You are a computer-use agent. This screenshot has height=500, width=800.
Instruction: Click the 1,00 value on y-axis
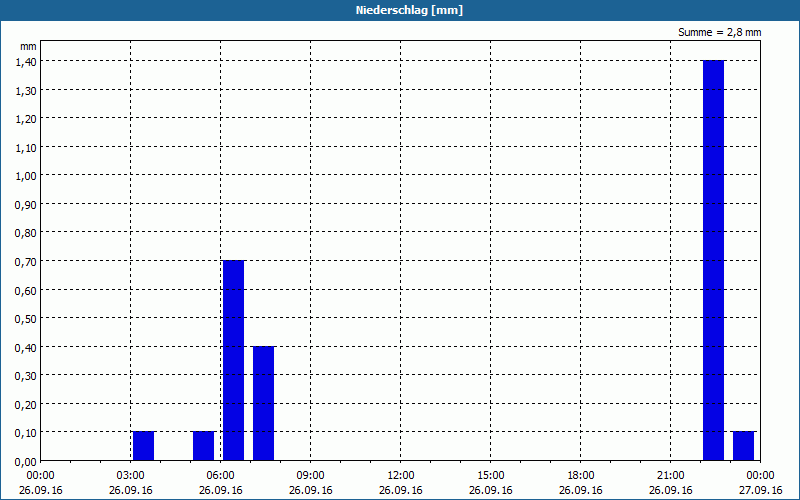pos(27,176)
